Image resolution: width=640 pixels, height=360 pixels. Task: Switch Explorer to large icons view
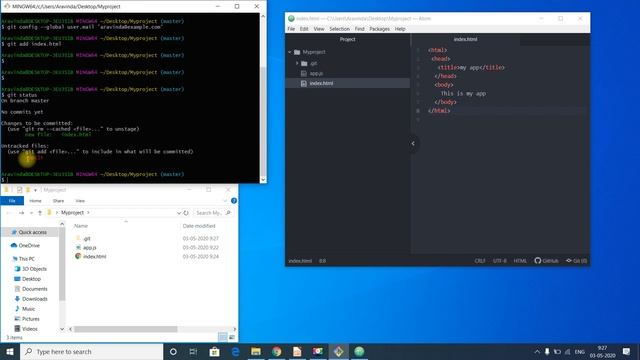click(x=232, y=337)
